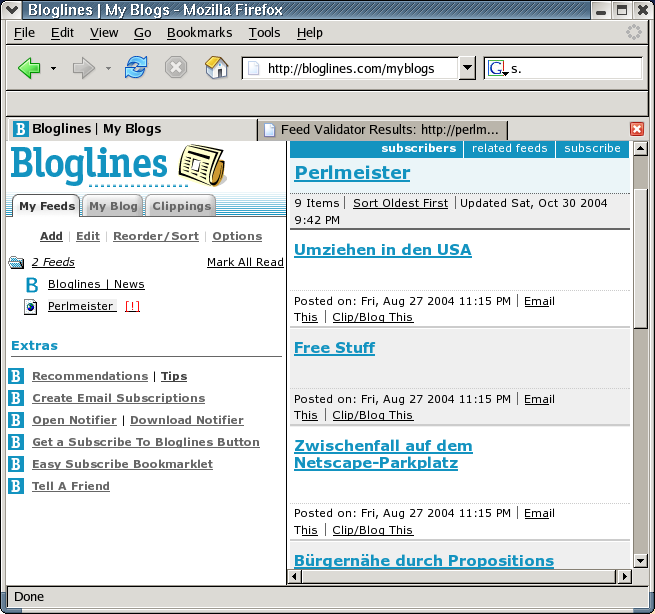
Task: Click Sort Oldest First
Action: (x=400, y=203)
